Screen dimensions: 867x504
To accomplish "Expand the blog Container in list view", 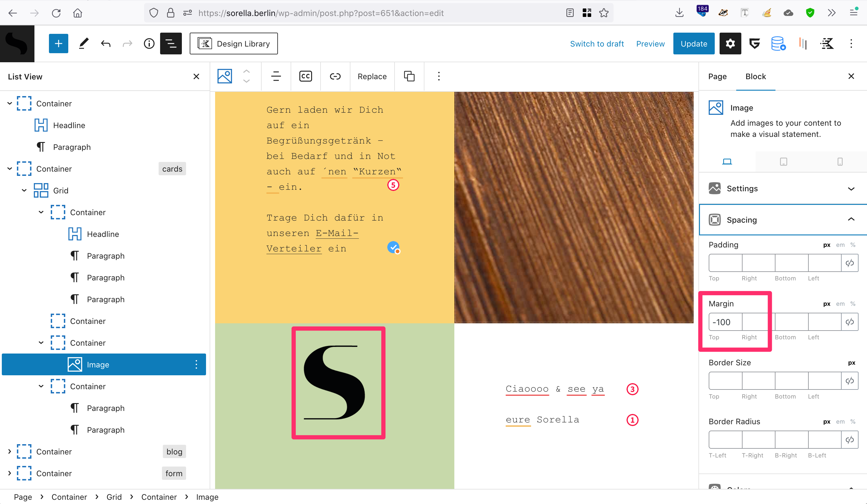I will [x=10, y=452].
